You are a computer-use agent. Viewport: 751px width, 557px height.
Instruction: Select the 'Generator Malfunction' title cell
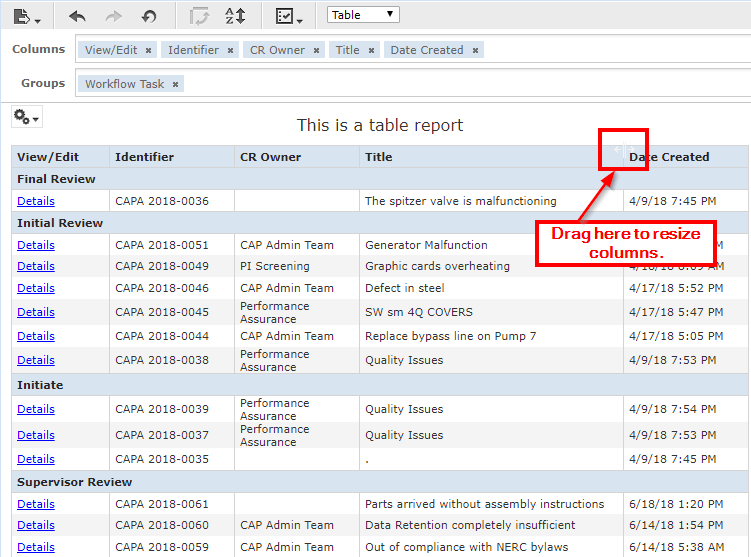[491, 245]
